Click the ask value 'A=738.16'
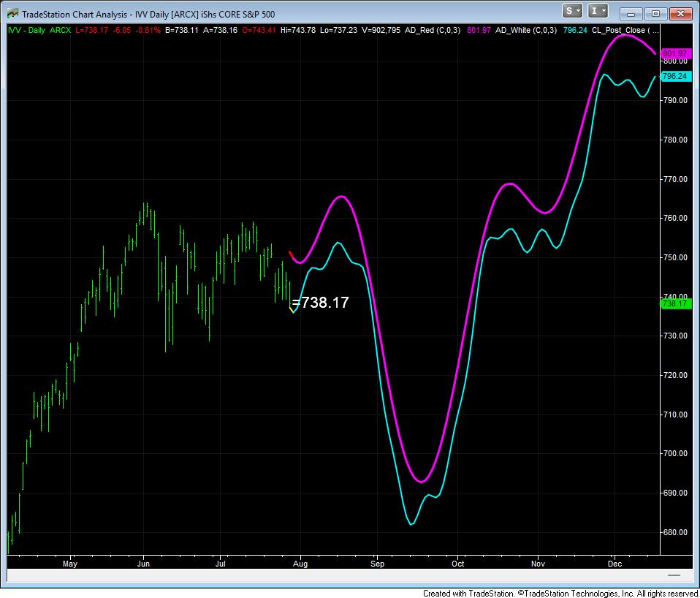 pyautogui.click(x=220, y=31)
